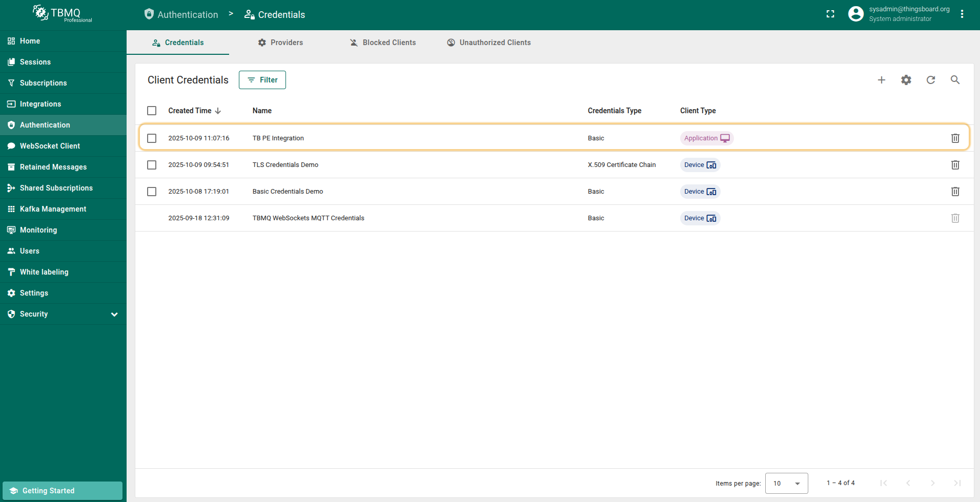This screenshot has height=502, width=980.
Task: Toggle the select-all header checkbox
Action: pyautogui.click(x=152, y=111)
